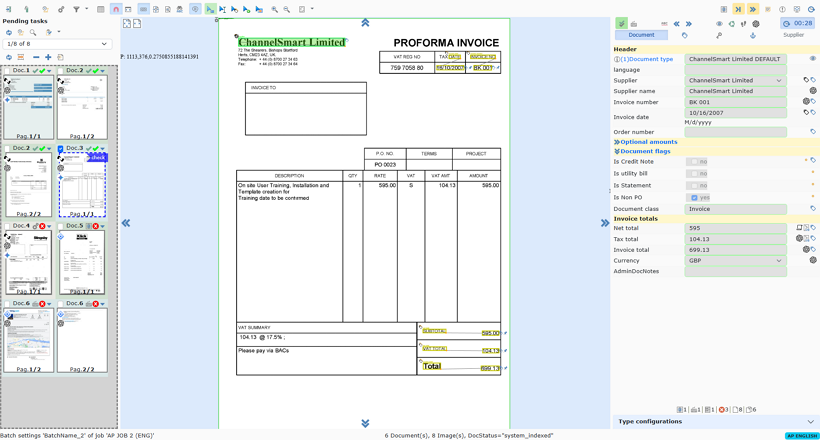Select the Supplier tab
Viewport: 820px width, 440px height.
tap(793, 35)
